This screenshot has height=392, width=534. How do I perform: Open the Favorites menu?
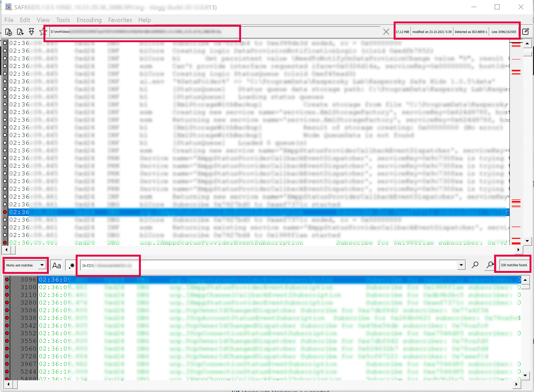[120, 20]
